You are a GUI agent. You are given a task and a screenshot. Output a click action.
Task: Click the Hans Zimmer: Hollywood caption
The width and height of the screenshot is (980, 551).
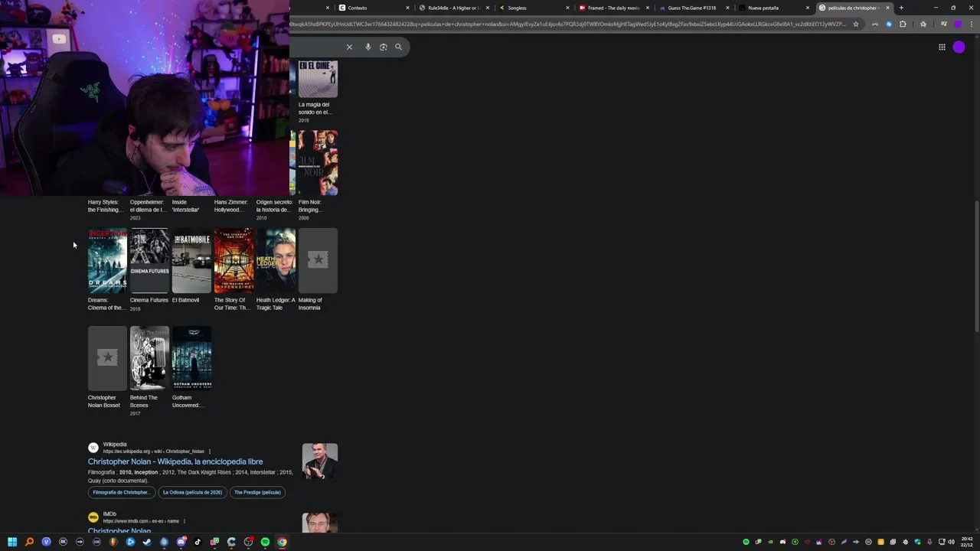(x=231, y=206)
